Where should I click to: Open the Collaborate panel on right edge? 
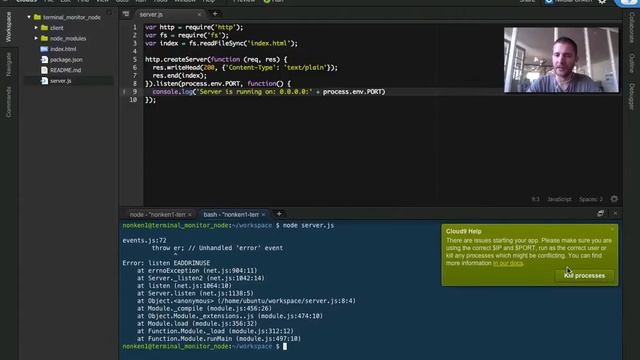coord(631,27)
